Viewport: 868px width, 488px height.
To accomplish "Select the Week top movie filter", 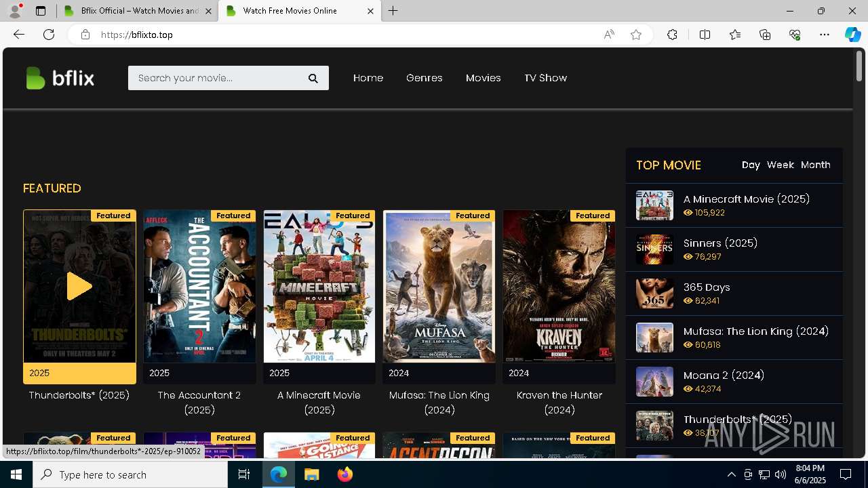I will coord(781,165).
